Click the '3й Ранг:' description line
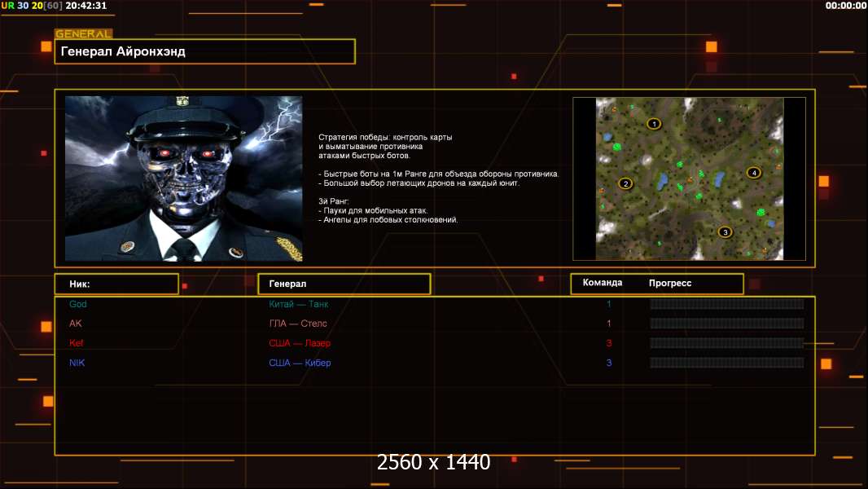 pyautogui.click(x=333, y=201)
